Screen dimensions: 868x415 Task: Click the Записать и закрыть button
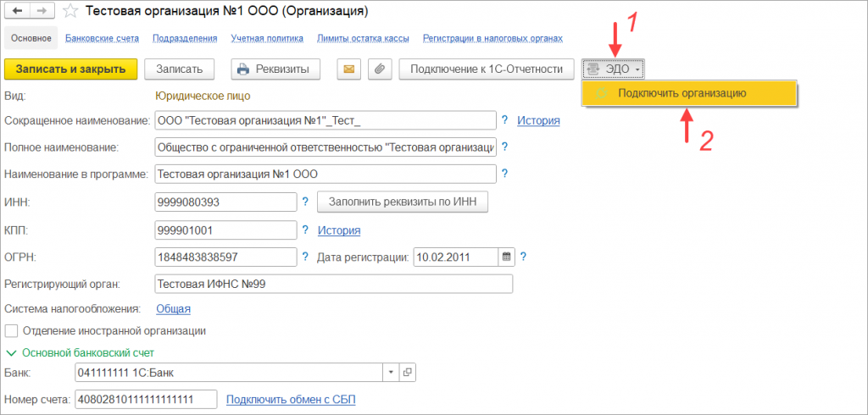pos(70,69)
